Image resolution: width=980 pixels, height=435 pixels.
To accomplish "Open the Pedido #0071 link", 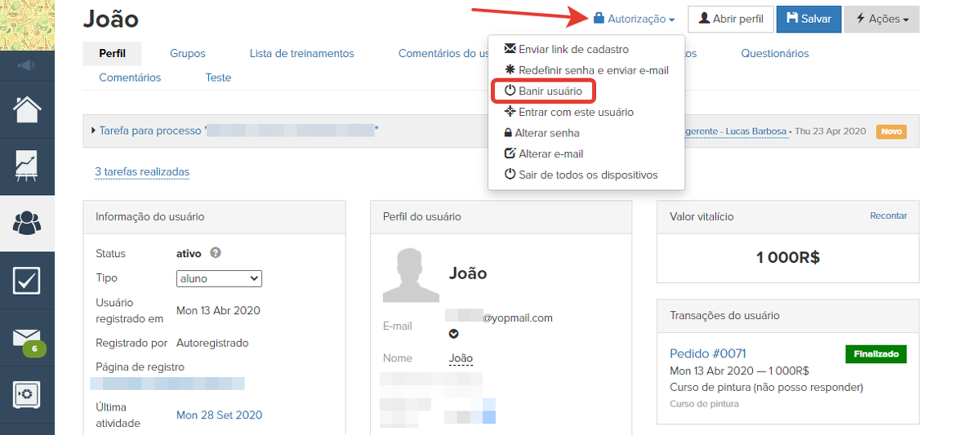I will click(x=707, y=353).
